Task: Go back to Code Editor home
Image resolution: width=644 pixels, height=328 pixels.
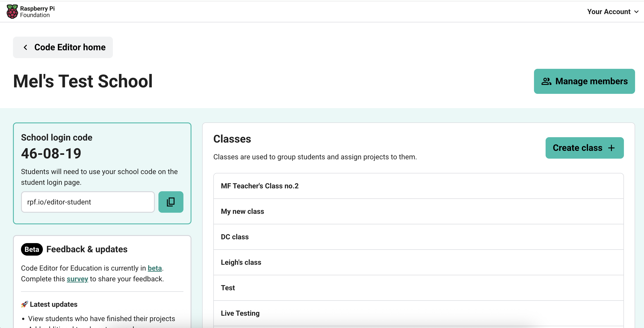Action: click(x=63, y=47)
